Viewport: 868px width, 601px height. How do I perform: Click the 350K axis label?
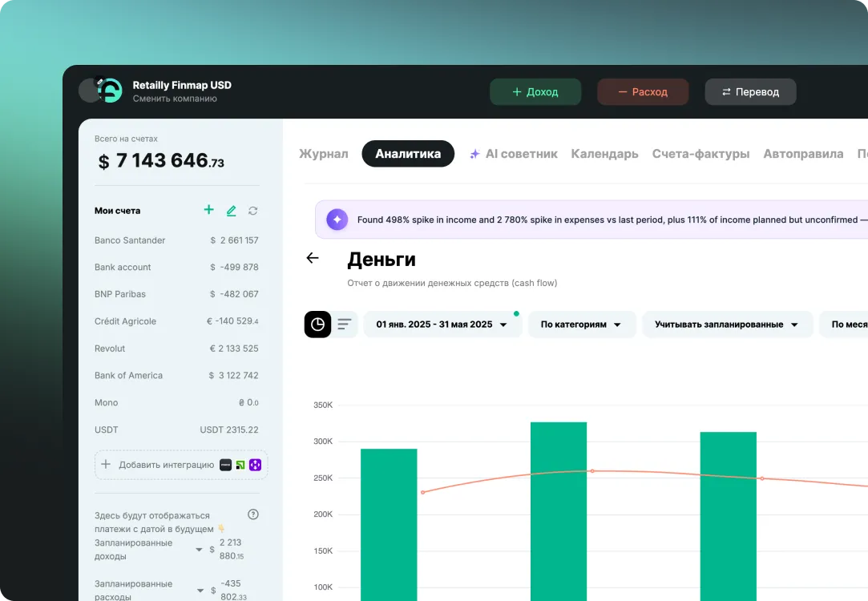coord(323,405)
